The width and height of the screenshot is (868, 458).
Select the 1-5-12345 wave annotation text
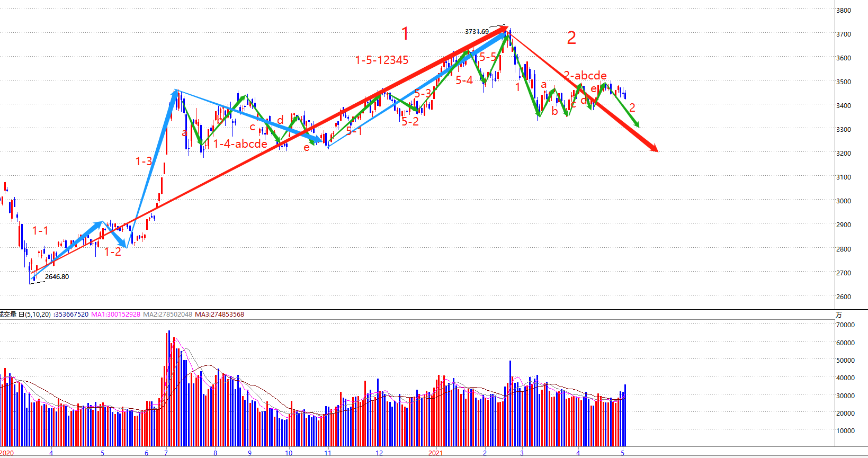(x=382, y=60)
